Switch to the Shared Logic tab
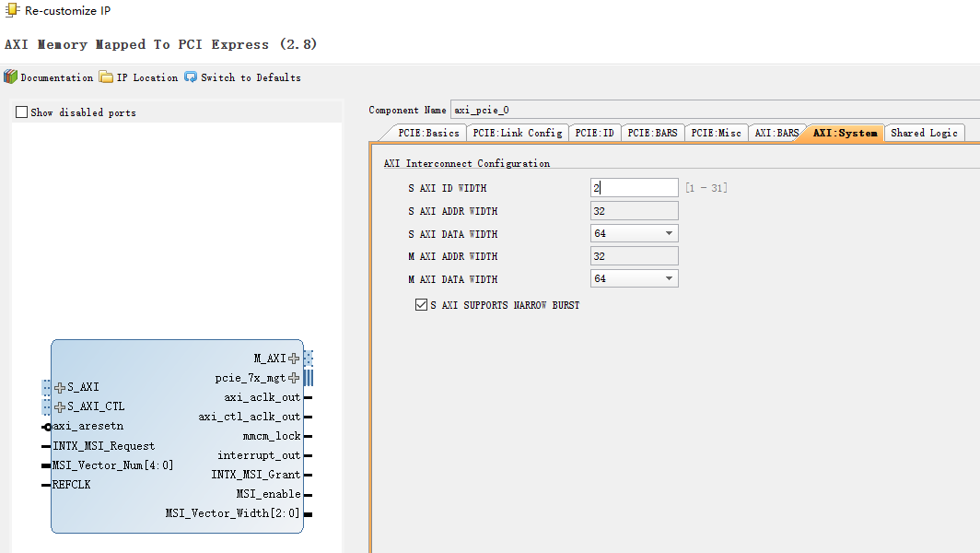The height and width of the screenshot is (553, 980). point(923,132)
